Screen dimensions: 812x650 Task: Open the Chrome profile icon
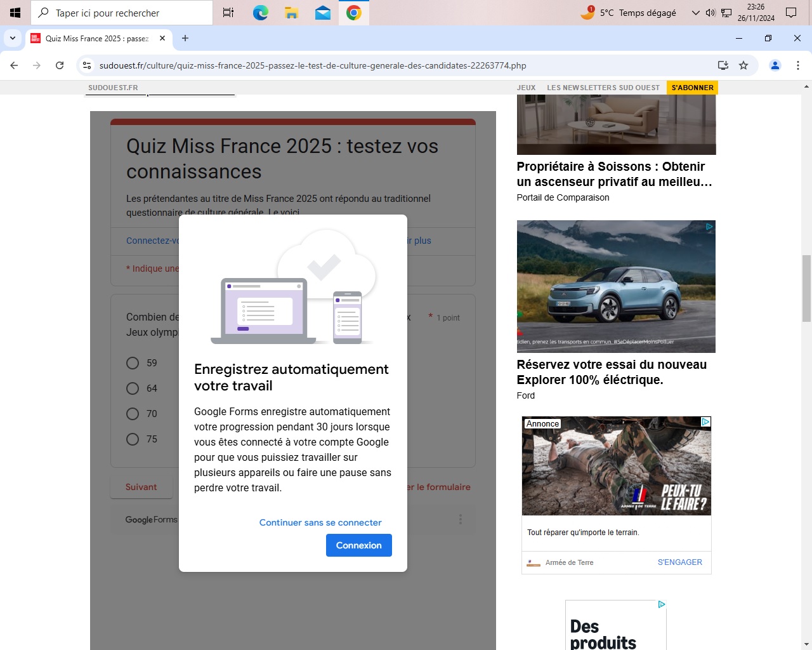point(775,65)
